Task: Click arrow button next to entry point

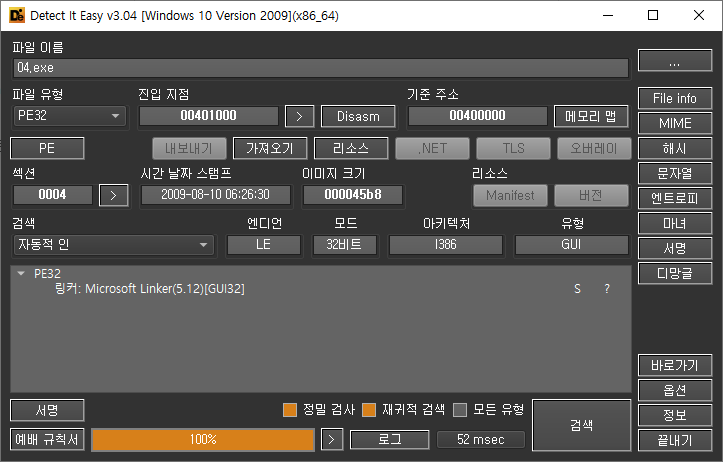Action: 300,116
